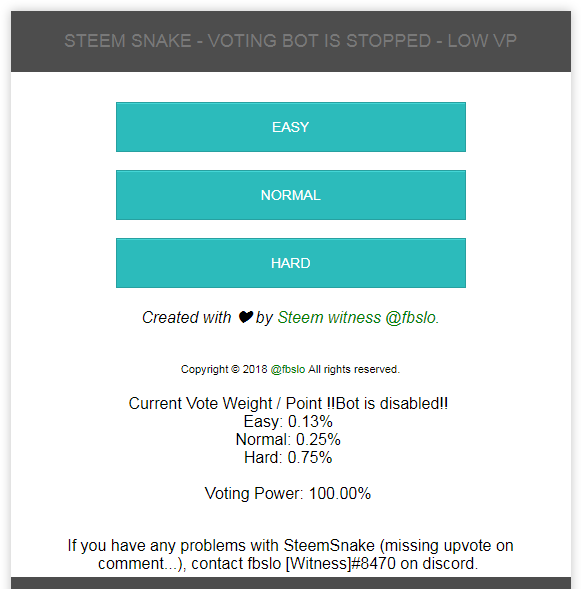Image resolution: width=581 pixels, height=589 pixels.
Task: Click the 'All rights reserved' text
Action: click(x=354, y=370)
